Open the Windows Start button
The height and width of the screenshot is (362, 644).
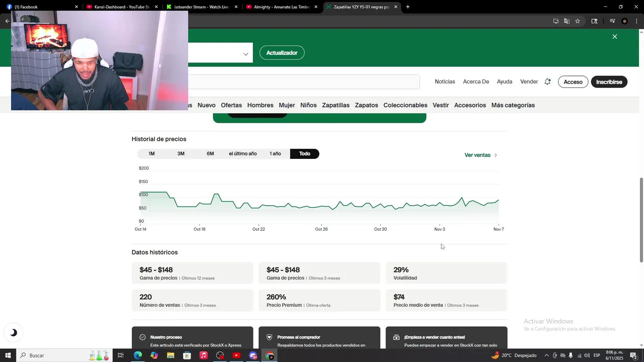point(8,355)
